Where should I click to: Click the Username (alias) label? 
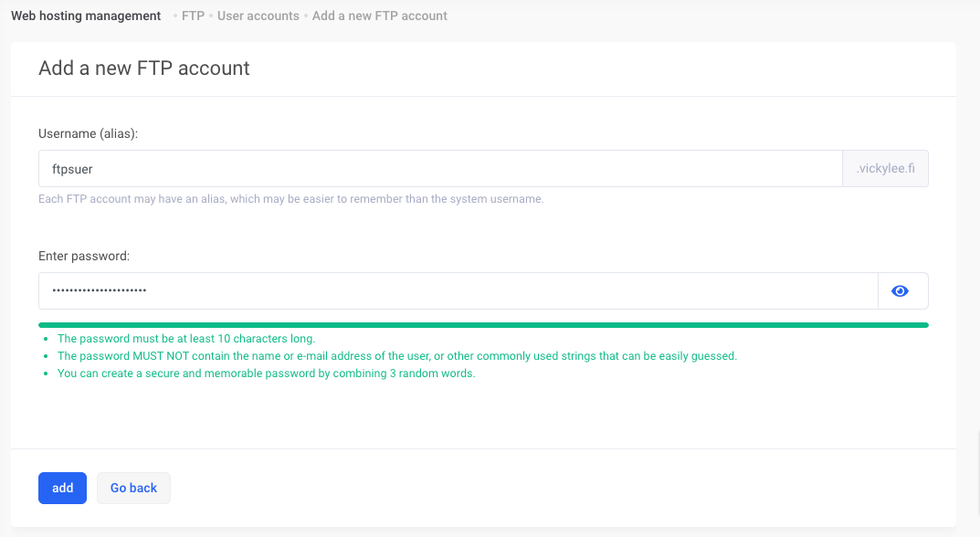click(88, 133)
